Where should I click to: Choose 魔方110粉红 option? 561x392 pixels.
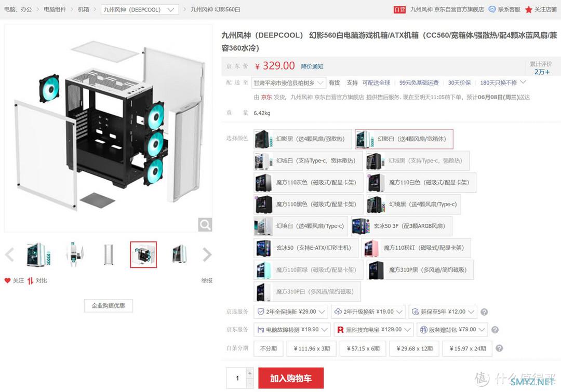(416, 248)
